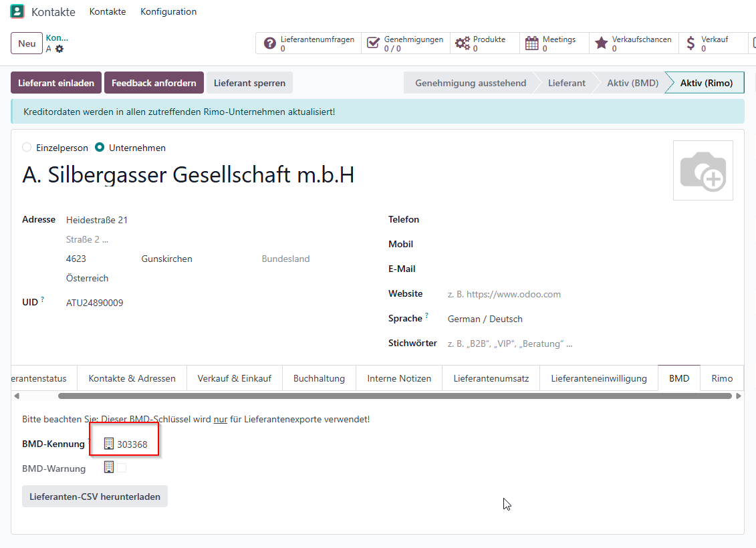Select the Einzelperson radio button

(x=27, y=148)
